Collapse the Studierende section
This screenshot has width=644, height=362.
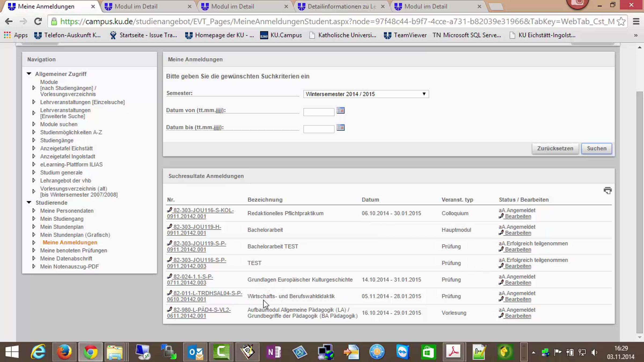point(29,202)
